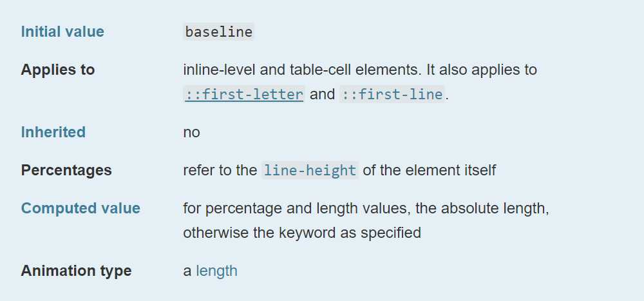Click the line-height code snippet

310,170
